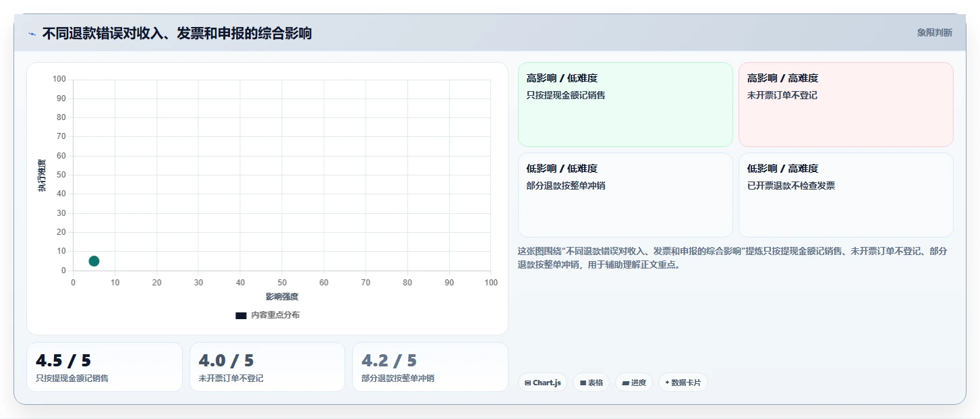The width and height of the screenshot is (980, 419).
Task: Click the 部分退款按整单冲销 text in quadrant card
Action: coord(566,186)
